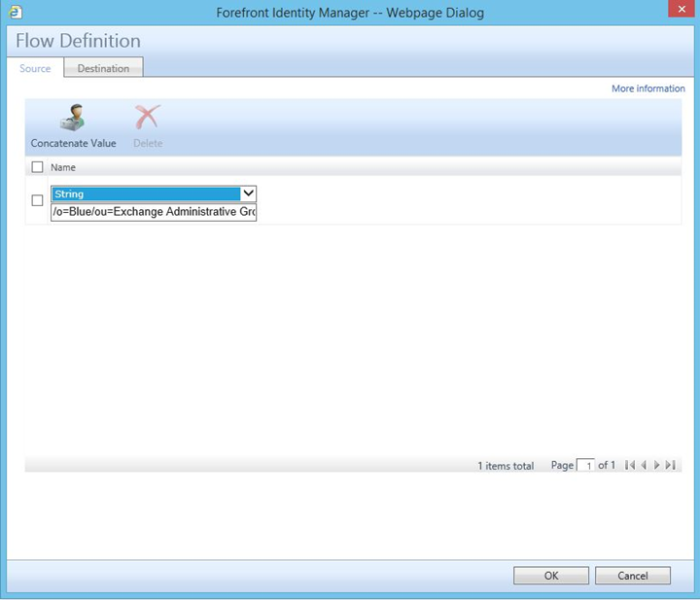Switch to the Destination tab
This screenshot has height=600, width=700.
point(103,68)
